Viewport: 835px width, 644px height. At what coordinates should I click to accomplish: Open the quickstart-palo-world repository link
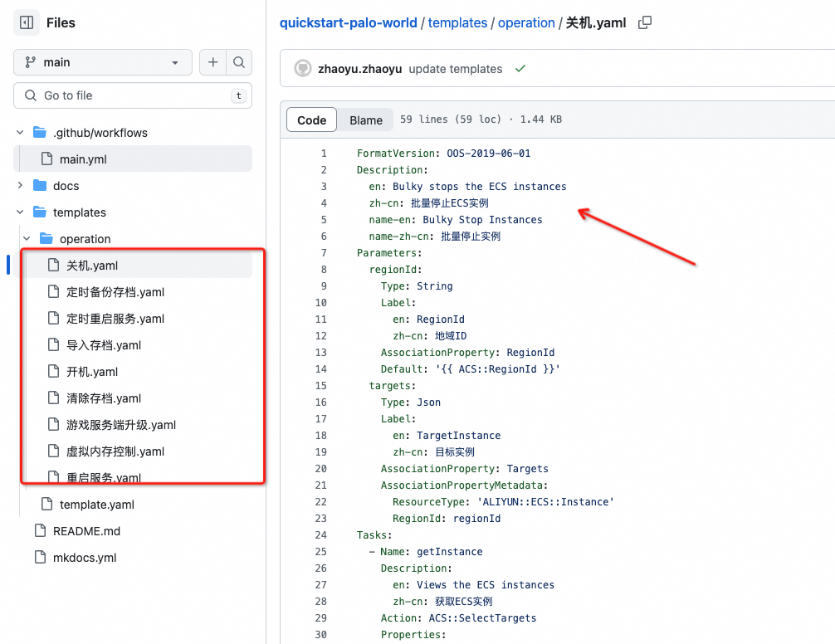tap(348, 23)
